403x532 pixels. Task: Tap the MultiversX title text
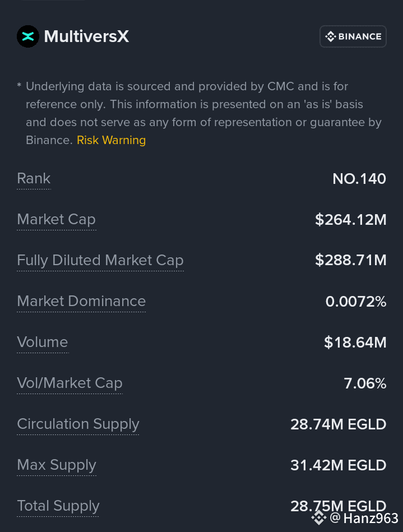86,36
